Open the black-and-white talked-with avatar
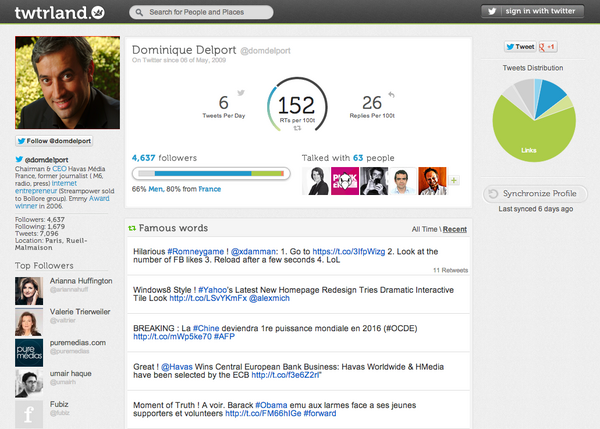600x429 pixels. coord(374,181)
